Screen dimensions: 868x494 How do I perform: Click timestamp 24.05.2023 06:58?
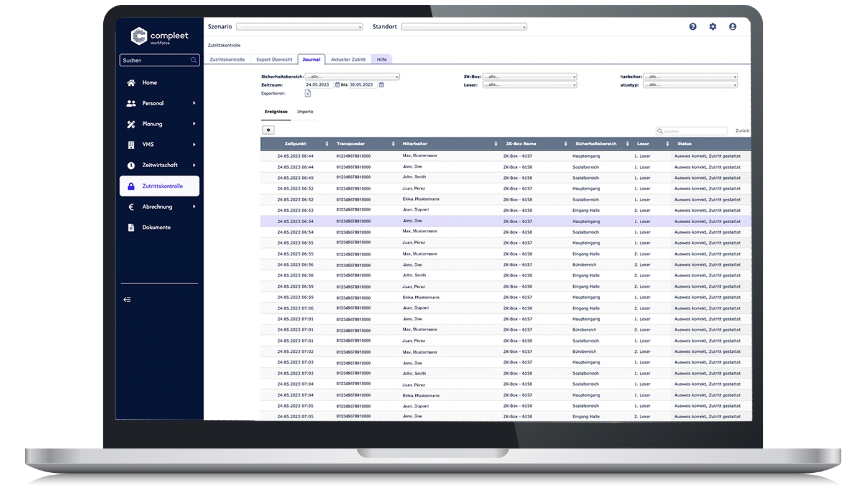click(x=295, y=275)
